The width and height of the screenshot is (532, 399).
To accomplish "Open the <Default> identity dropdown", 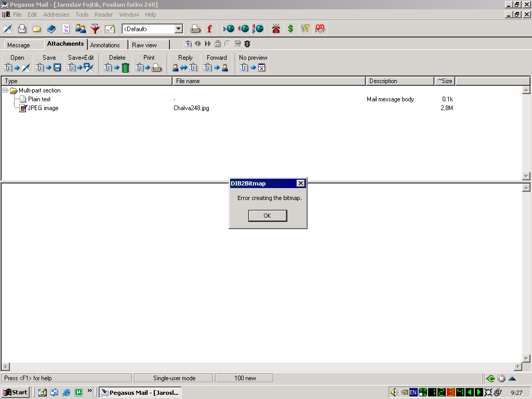I will click(x=152, y=29).
